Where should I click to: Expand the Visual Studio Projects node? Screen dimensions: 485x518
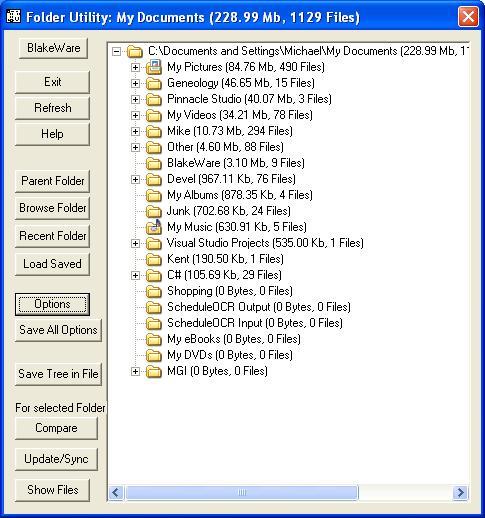click(135, 243)
